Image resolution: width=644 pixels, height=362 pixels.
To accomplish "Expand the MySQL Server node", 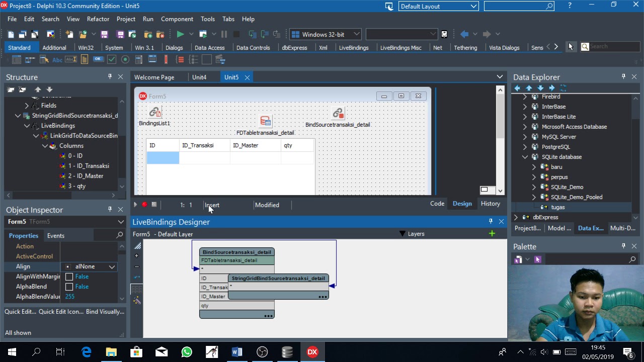I will coord(525,137).
